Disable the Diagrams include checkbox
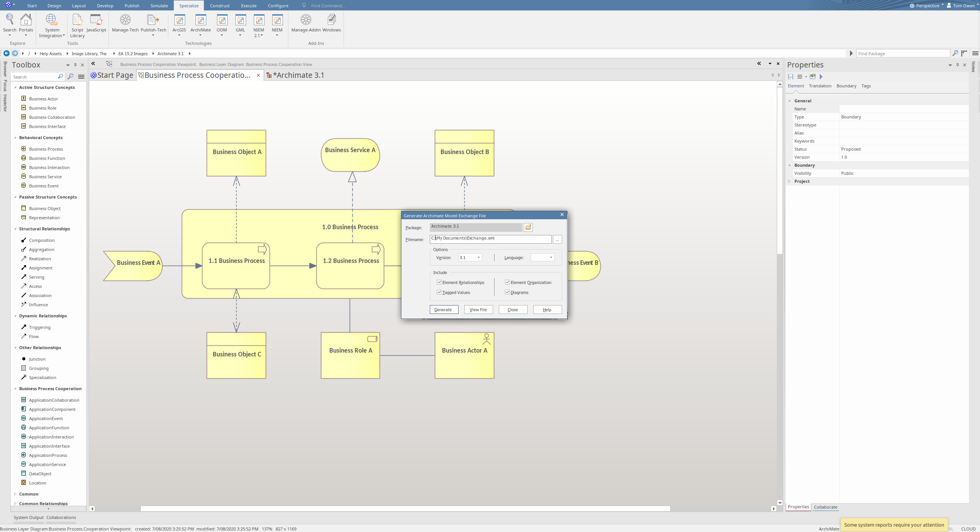 coord(507,292)
